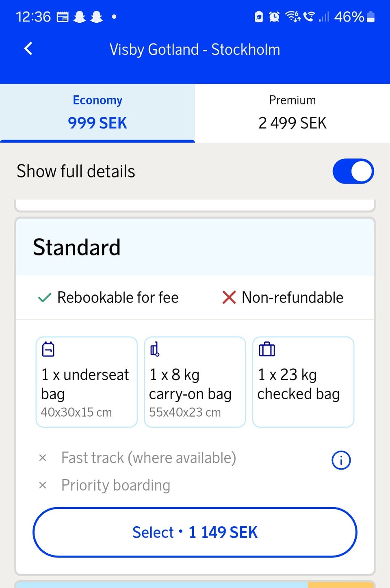Viewport: 390px width, 588px height.
Task: Tap the calendar notification status icon
Action: (x=63, y=17)
